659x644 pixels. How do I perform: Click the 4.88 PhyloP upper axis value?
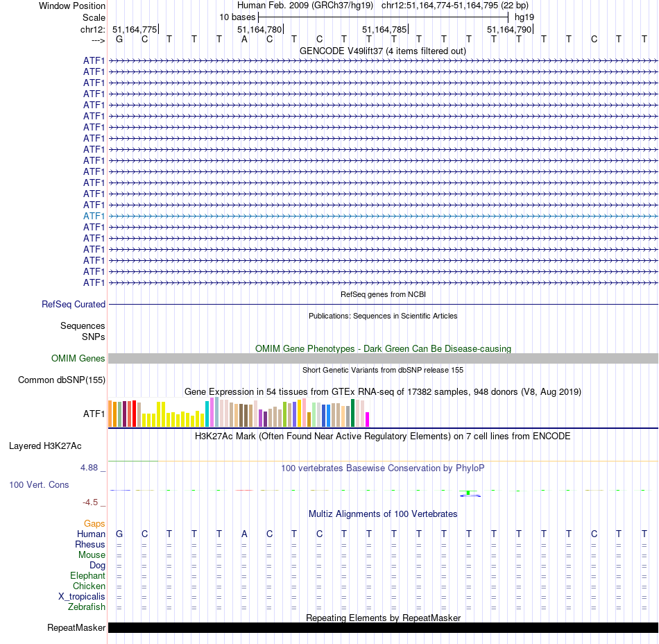89,468
